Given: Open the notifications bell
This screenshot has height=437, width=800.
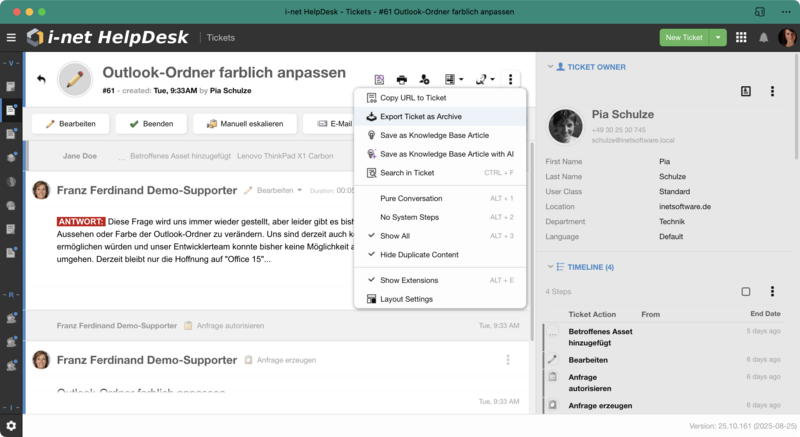Looking at the screenshot, I should [764, 37].
